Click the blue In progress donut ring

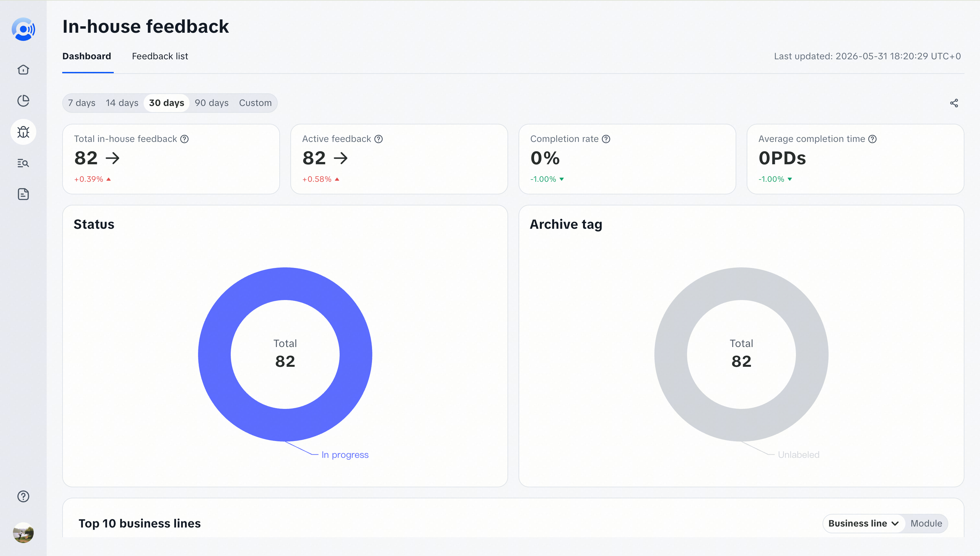click(x=214, y=354)
